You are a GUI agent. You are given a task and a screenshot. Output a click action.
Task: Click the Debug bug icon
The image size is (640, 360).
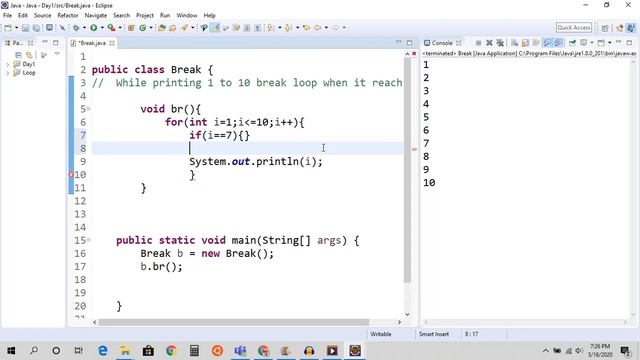76,28
